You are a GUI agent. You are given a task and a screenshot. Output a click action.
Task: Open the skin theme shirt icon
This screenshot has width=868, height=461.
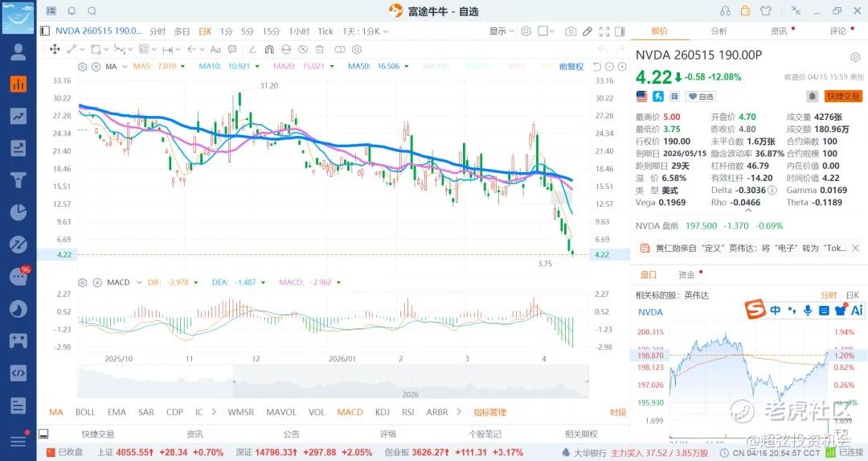764,10
